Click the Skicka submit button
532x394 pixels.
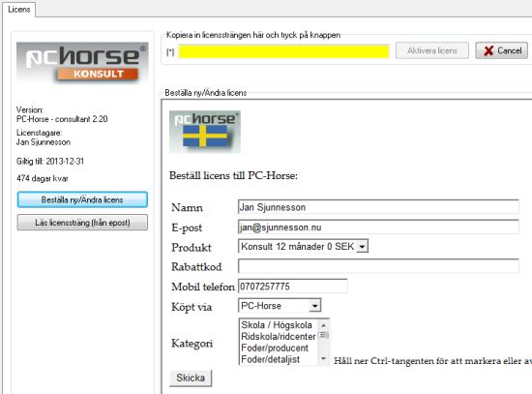point(191,378)
